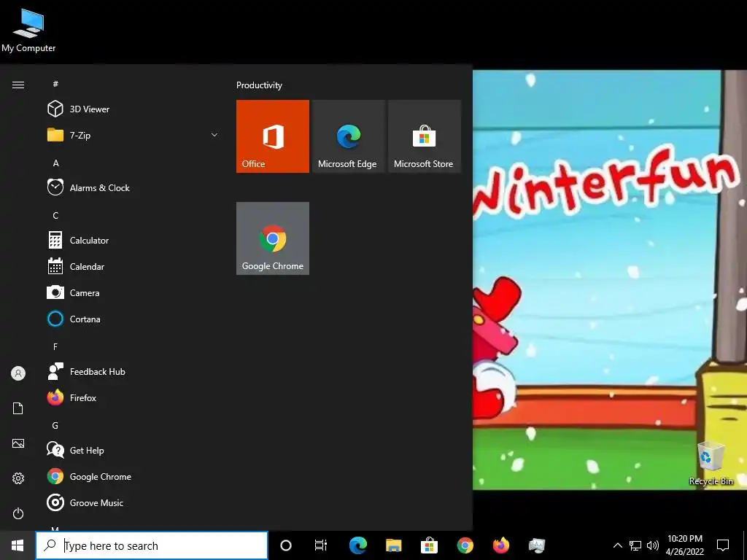Open Alarms & Clock app
This screenshot has height=560, width=747.
(133, 187)
